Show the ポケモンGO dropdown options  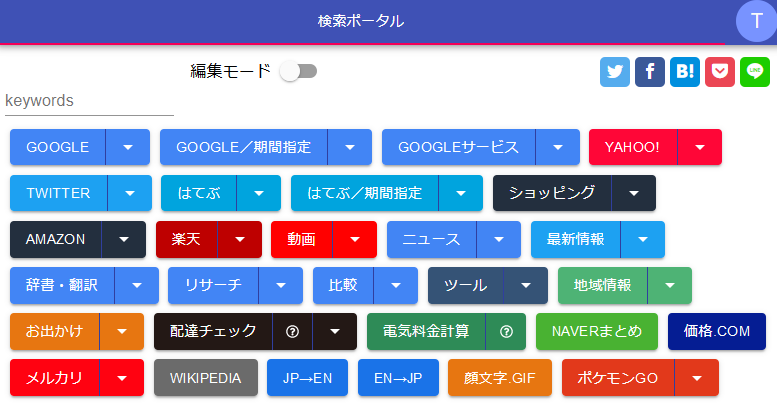tap(697, 378)
